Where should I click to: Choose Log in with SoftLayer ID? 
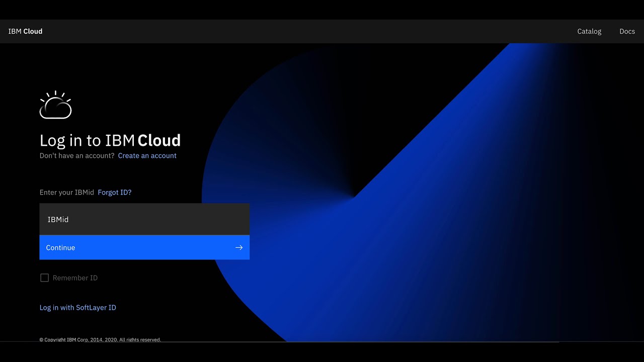(x=78, y=307)
